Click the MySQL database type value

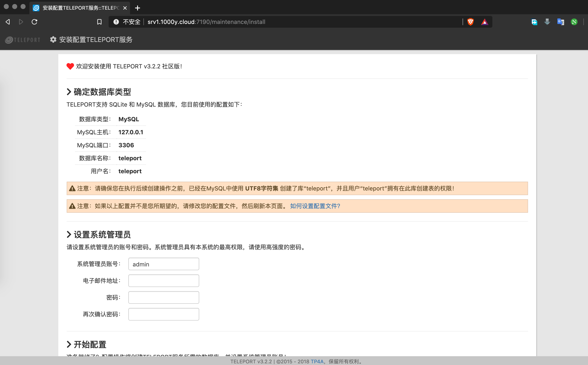(x=129, y=119)
